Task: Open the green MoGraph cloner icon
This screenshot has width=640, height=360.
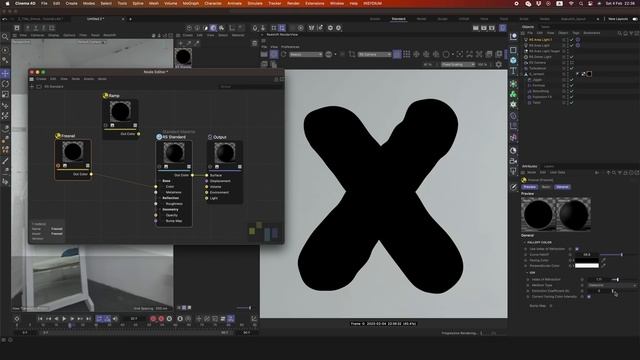Action: pos(513,94)
